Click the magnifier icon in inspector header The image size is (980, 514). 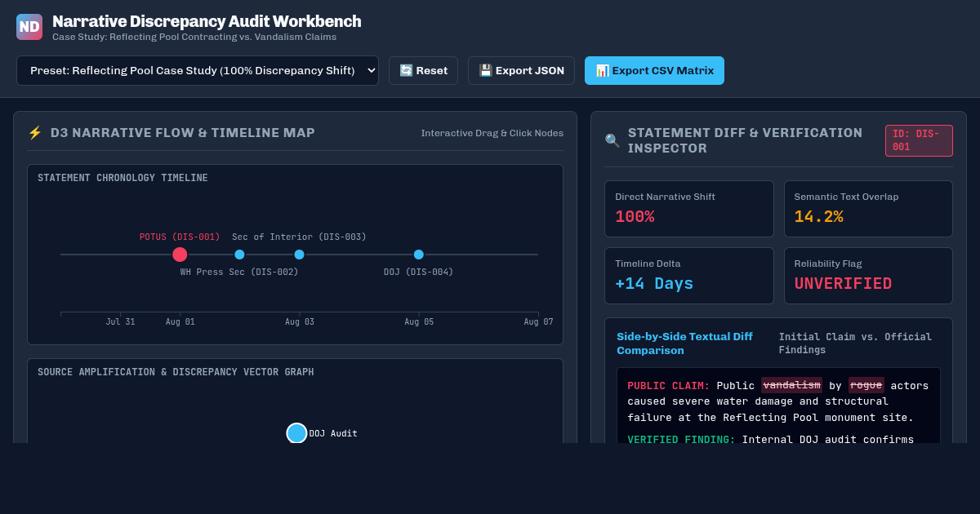612,140
